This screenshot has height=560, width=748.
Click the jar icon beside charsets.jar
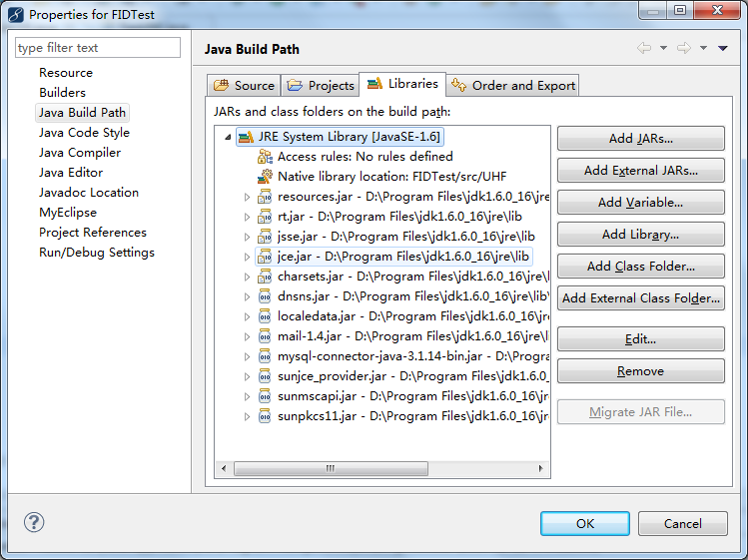pos(265,277)
